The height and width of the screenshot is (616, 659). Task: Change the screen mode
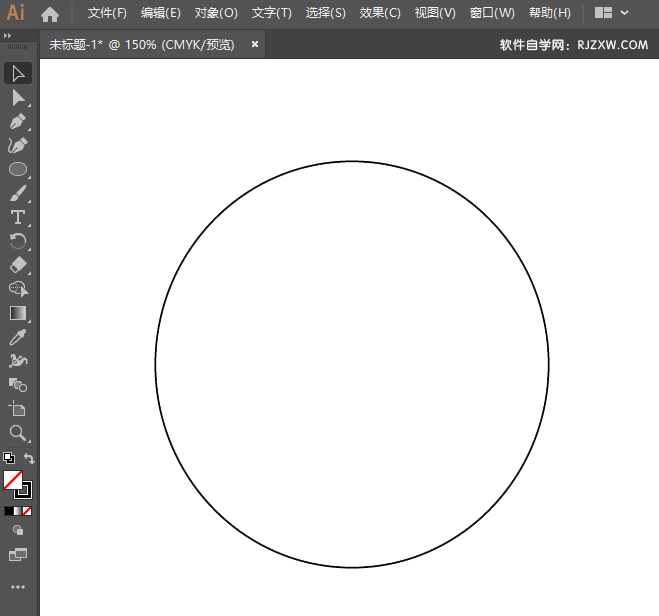tap(18, 555)
